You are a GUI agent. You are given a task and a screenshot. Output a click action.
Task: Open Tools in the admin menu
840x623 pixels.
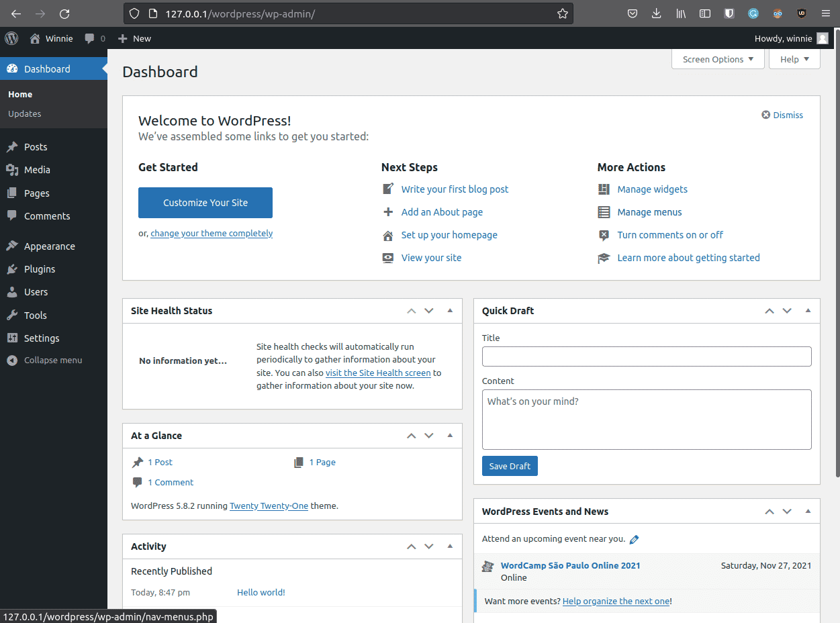54,316
